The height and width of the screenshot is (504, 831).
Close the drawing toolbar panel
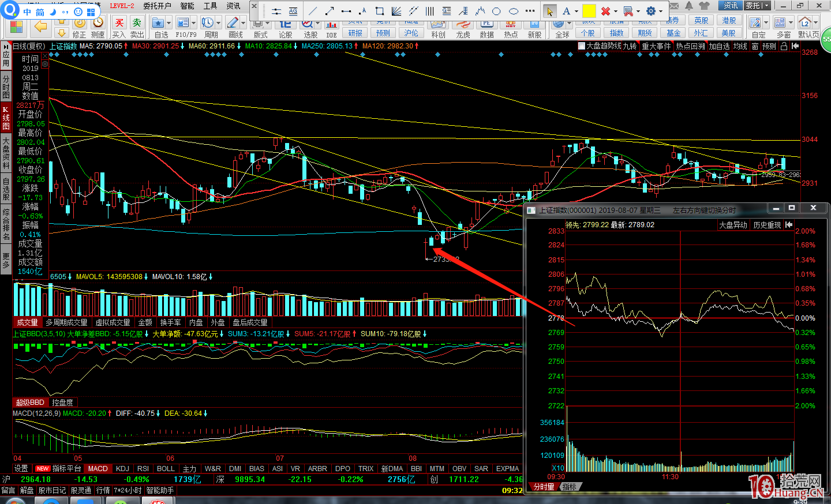(254, 6)
